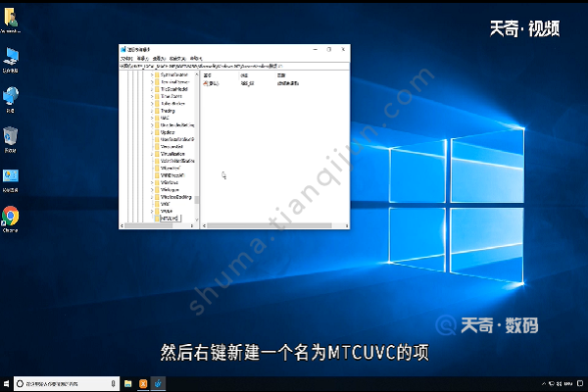This screenshot has height=392, width=588.
Task: Expand the Terminal Server key
Action: point(152,82)
